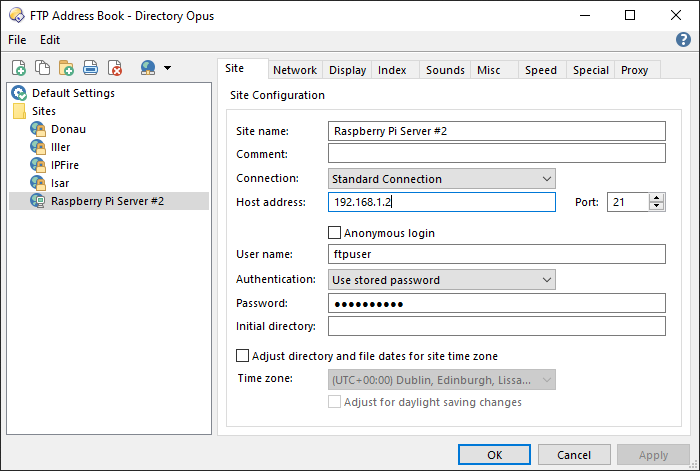Open the Connection dropdown
Screen dimensions: 700x471
(x=442, y=179)
